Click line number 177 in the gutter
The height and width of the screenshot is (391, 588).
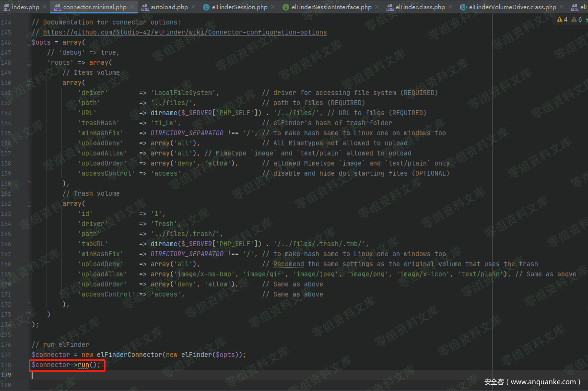6,355
